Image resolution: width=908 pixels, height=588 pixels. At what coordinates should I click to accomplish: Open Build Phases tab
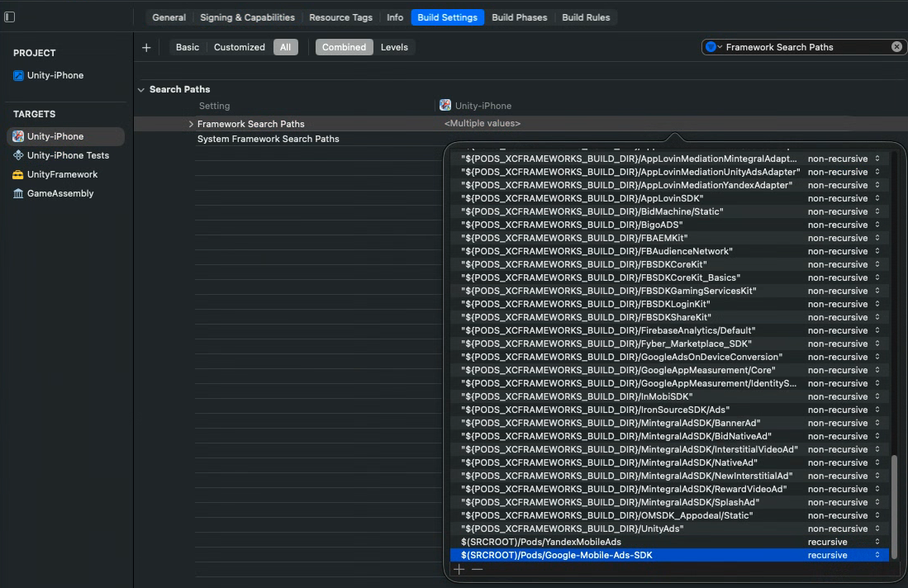coord(520,17)
